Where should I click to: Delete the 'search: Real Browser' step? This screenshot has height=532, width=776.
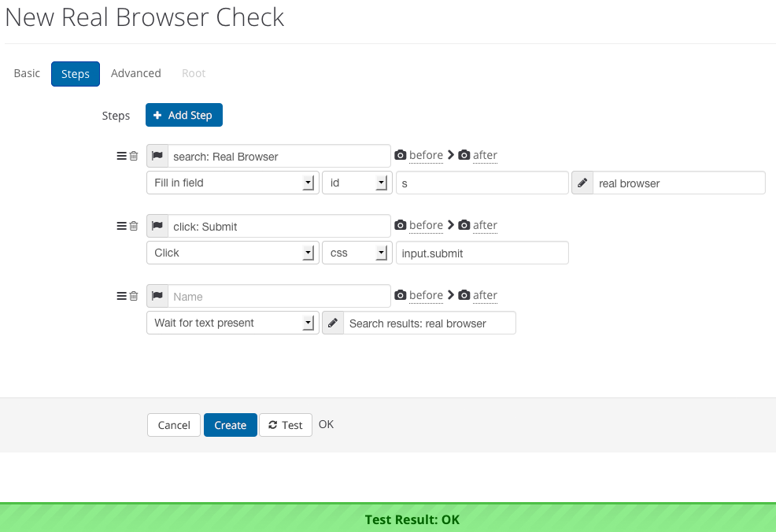[x=134, y=156]
